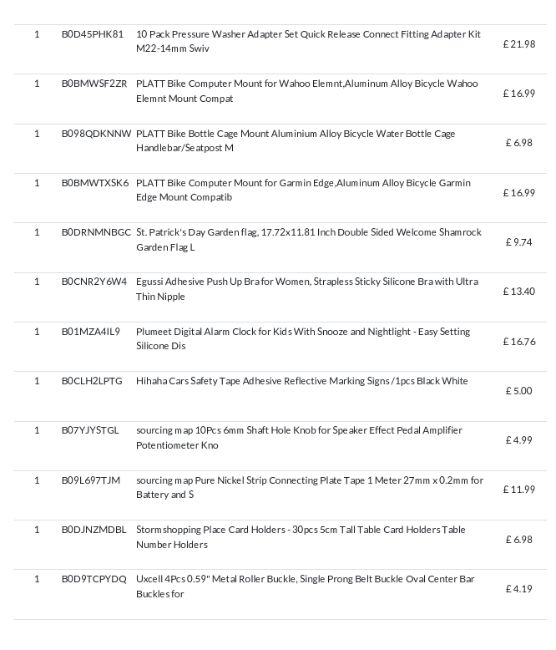Image resolution: width=556 pixels, height=650 pixels.
Task: Open St. Patrick's Day Garden flag item
Action: coord(308,239)
